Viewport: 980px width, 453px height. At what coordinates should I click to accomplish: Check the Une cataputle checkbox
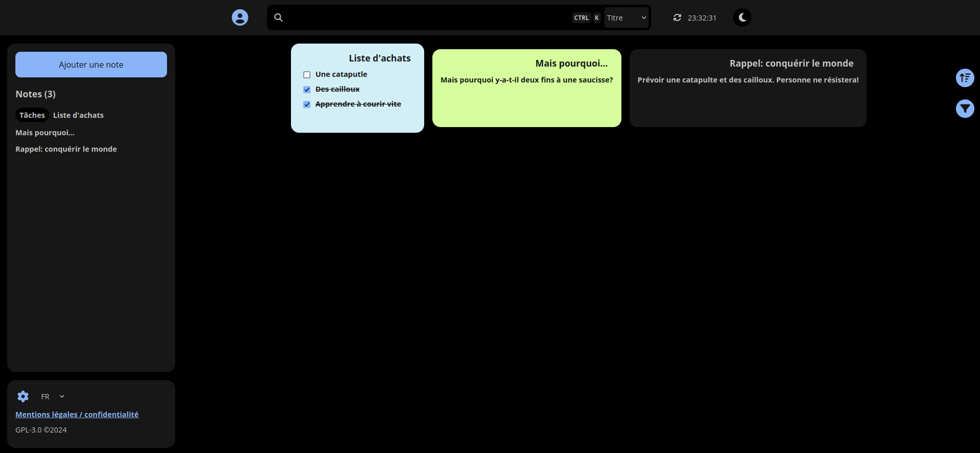tap(307, 75)
